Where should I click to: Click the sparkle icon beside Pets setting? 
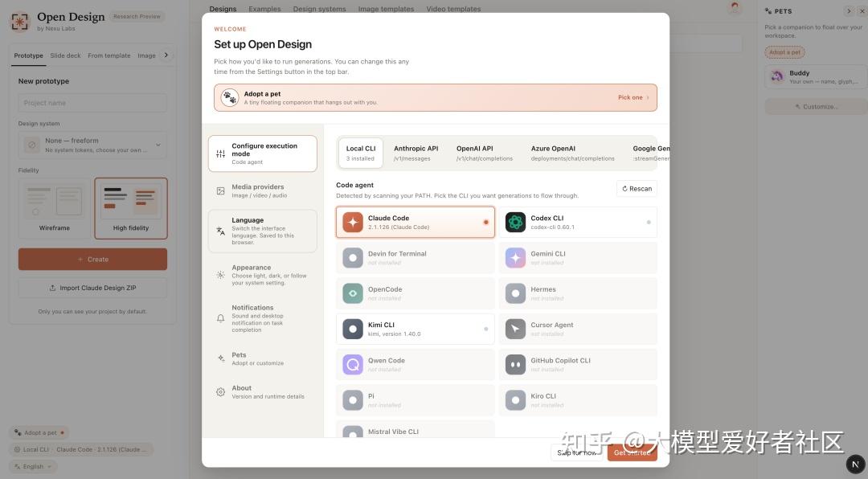pyautogui.click(x=220, y=358)
